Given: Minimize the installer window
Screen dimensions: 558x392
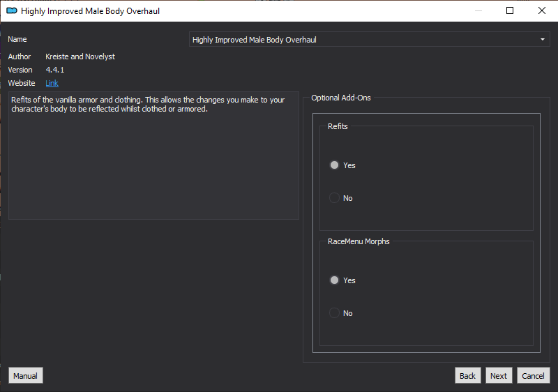Looking at the screenshot, I should coord(478,10).
